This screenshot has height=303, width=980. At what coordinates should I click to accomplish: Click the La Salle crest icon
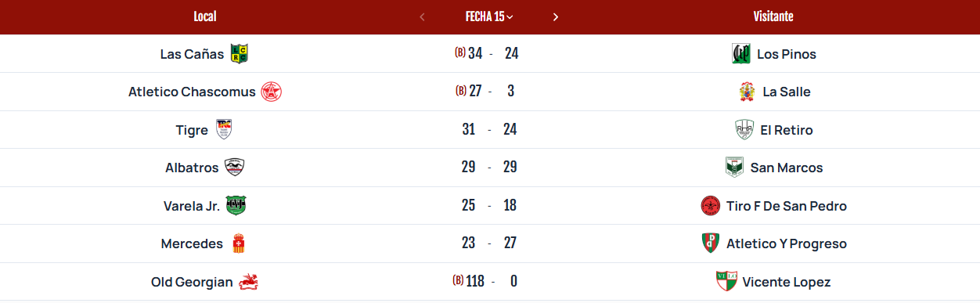(747, 92)
